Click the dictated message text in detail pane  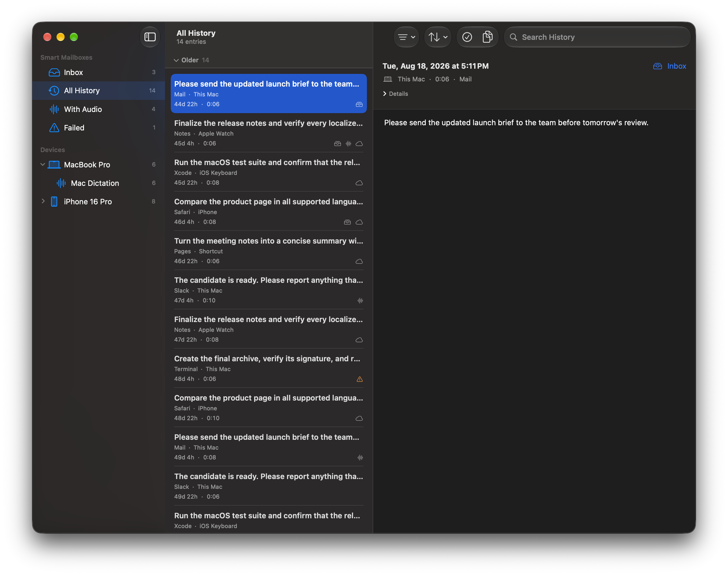[x=516, y=122]
